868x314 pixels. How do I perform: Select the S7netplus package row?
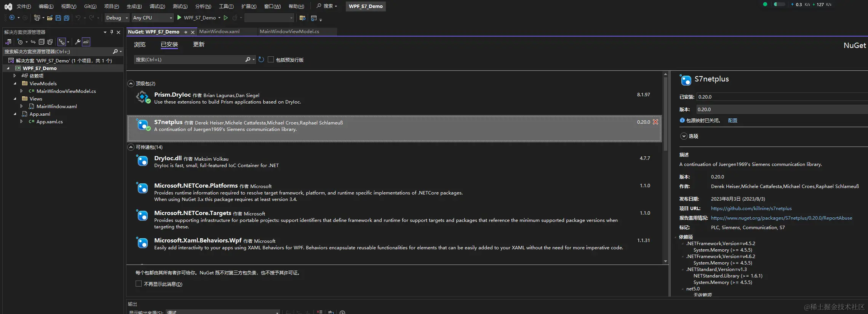(394, 128)
